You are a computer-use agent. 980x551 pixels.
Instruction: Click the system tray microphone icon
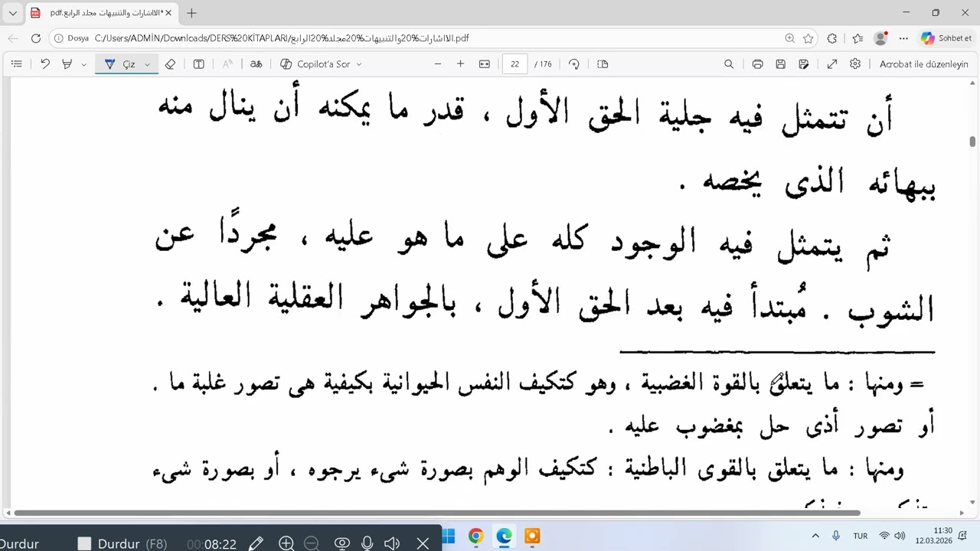click(836, 536)
